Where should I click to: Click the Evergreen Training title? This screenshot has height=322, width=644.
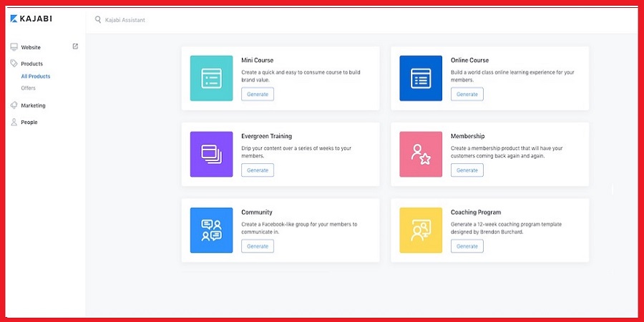click(267, 136)
